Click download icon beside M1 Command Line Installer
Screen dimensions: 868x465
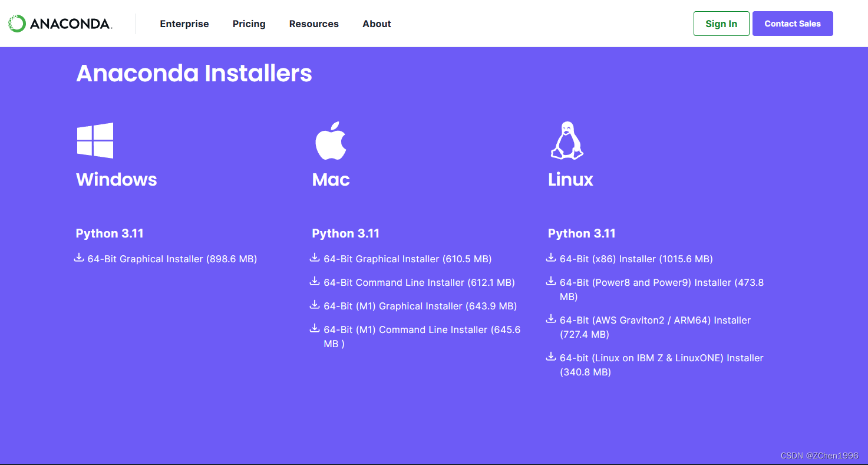click(x=315, y=328)
